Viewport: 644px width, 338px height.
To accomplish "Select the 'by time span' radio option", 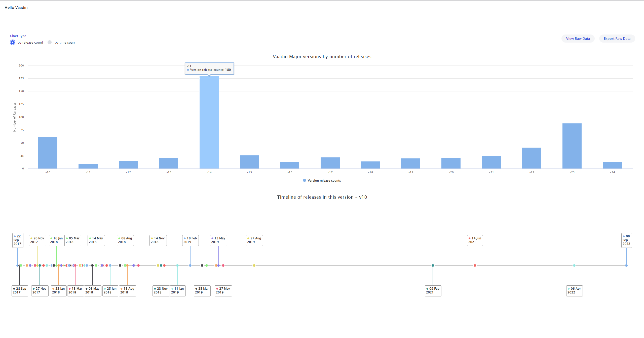I will pyautogui.click(x=50, y=42).
